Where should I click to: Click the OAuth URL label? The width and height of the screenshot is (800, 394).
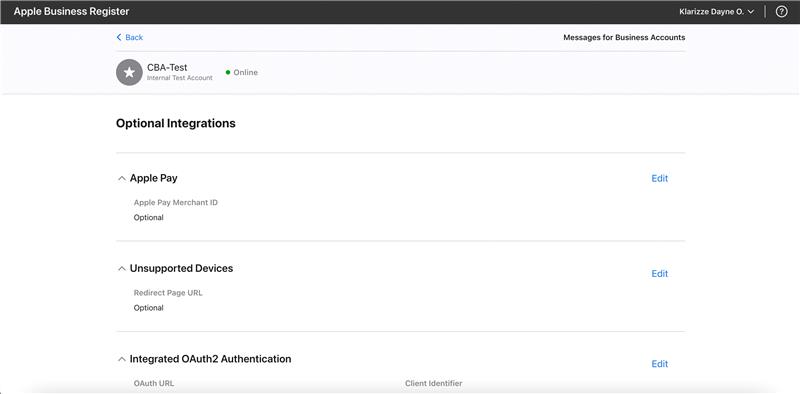[154, 383]
